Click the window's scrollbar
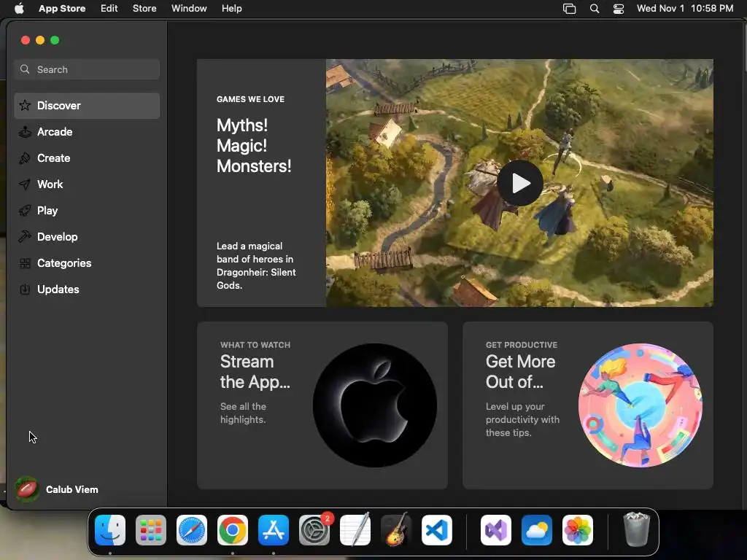Image resolution: width=747 pixels, height=560 pixels. click(x=745, y=47)
